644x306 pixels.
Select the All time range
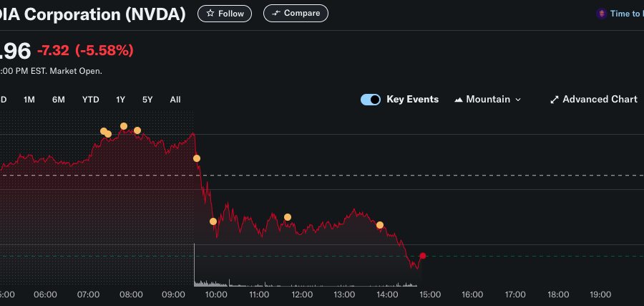(x=175, y=100)
